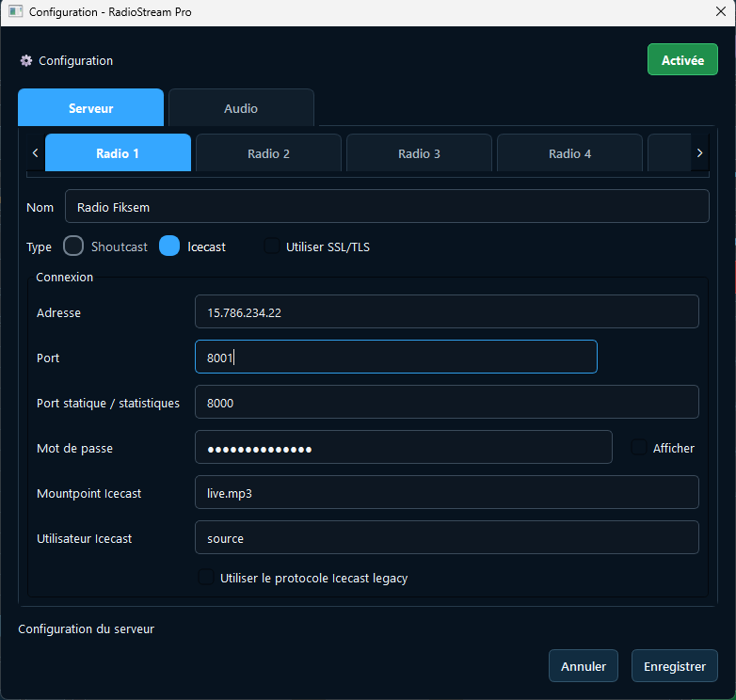Edit the Mountpoint Icecast field live.mp3
Viewport: 736px width, 700px height.
click(447, 492)
